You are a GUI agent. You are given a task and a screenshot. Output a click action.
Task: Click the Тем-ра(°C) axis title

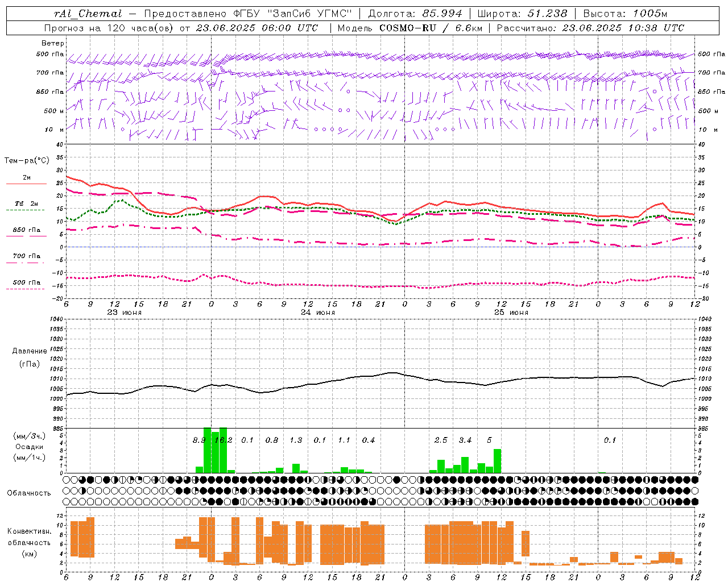point(27,161)
